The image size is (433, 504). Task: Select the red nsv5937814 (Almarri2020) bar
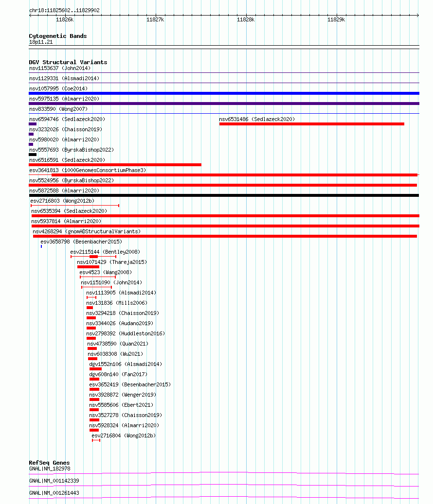click(x=225, y=226)
